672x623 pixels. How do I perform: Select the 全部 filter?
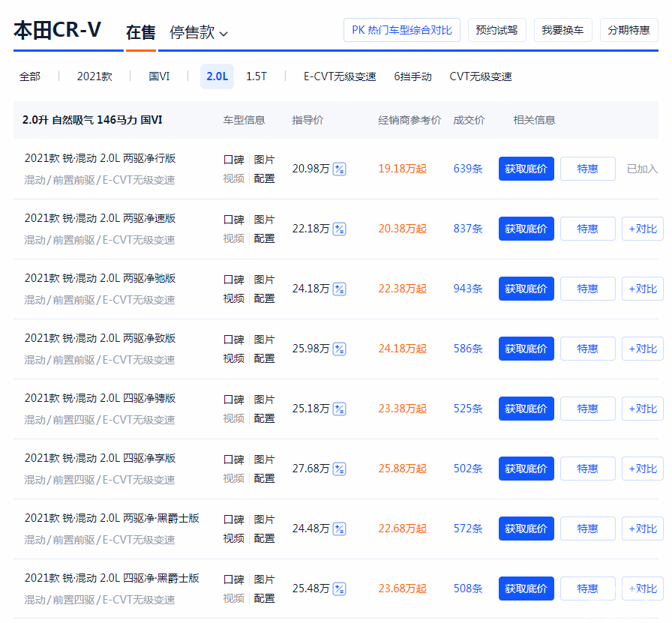point(30,76)
